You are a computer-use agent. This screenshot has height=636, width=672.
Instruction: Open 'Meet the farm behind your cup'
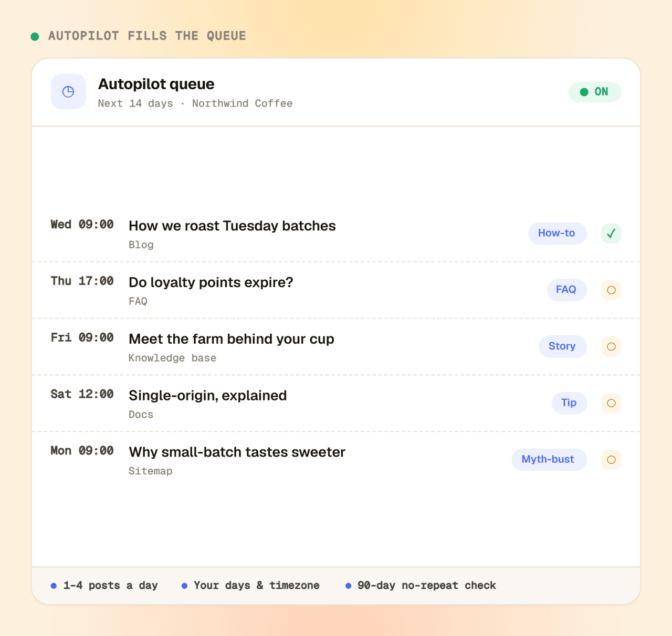232,339
